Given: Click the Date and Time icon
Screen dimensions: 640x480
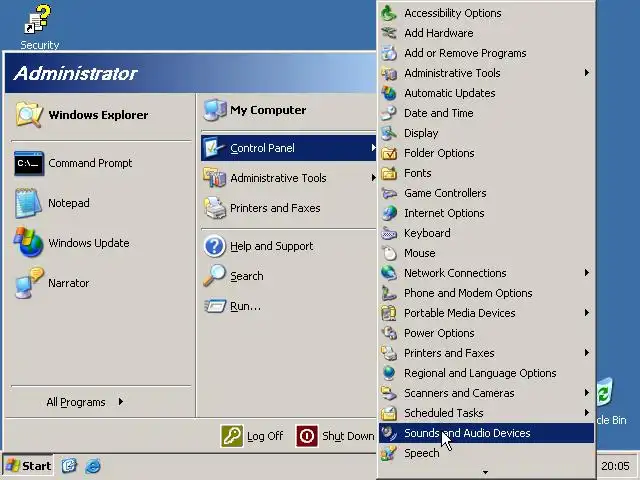Looking at the screenshot, I should point(389,113).
